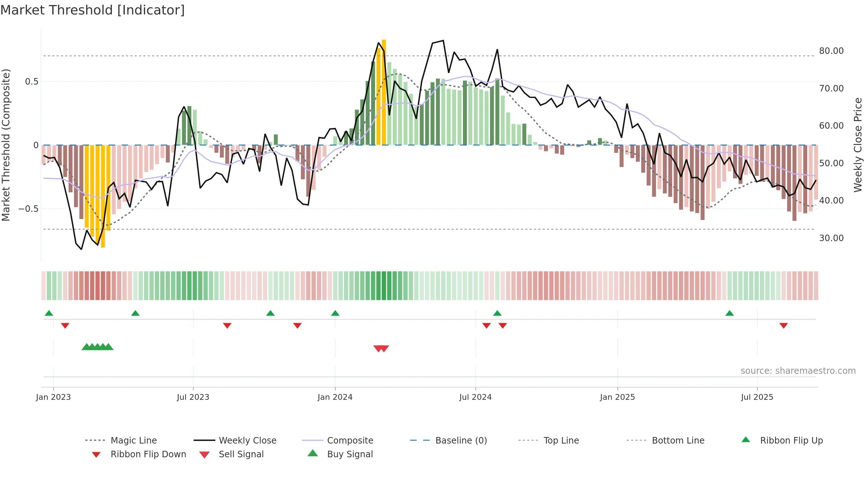The height and width of the screenshot is (488, 868).
Task: Click the red sell signal marker in early 2024
Action: click(381, 348)
